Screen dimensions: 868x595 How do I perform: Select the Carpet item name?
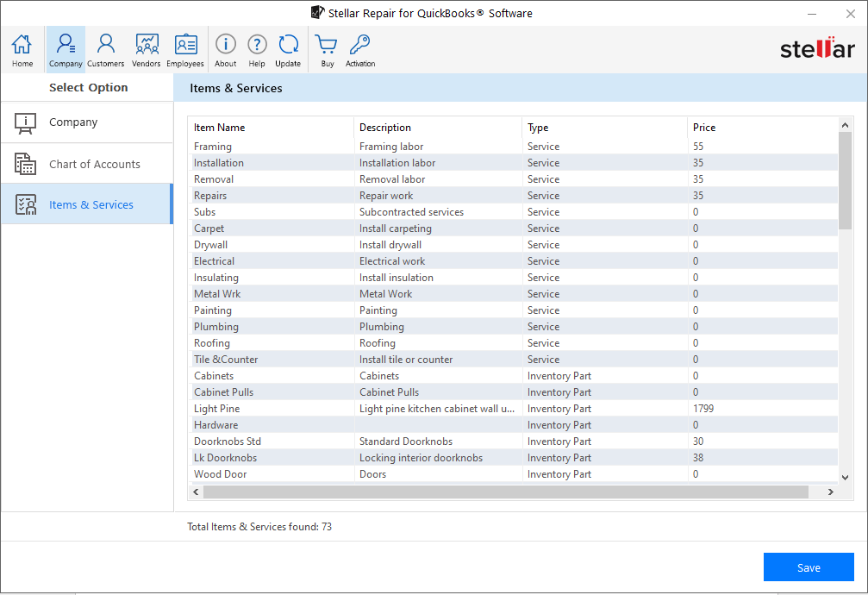[x=209, y=229]
